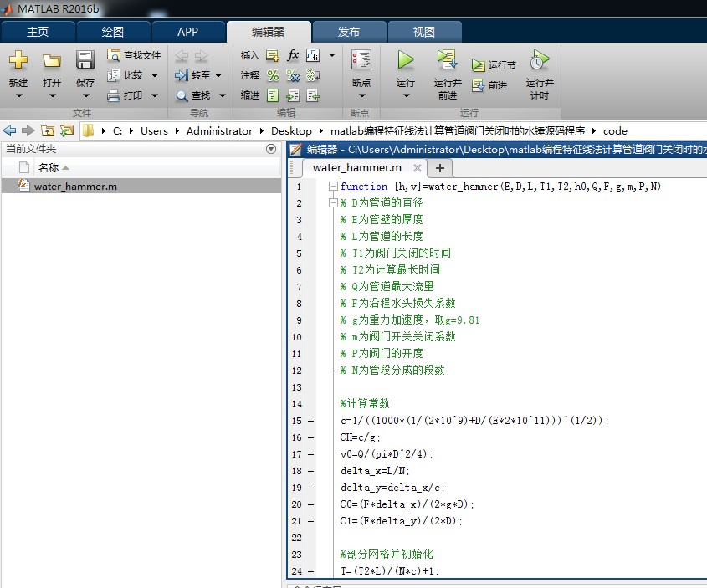Expand the 新建 dropdown arrow
Image resolution: width=707 pixels, height=588 pixels.
point(19,95)
